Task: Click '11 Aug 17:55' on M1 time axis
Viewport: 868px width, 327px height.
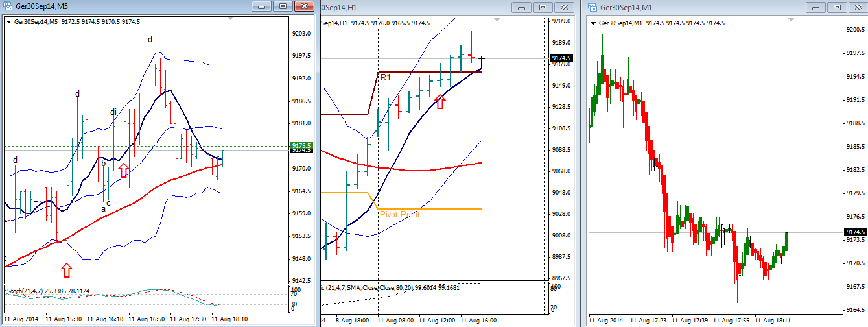Action: tap(733, 320)
